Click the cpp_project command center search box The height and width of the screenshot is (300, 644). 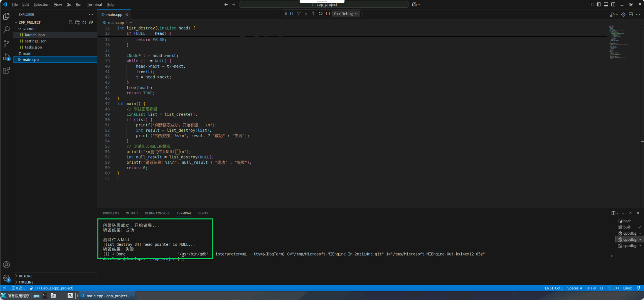pos(324,4)
